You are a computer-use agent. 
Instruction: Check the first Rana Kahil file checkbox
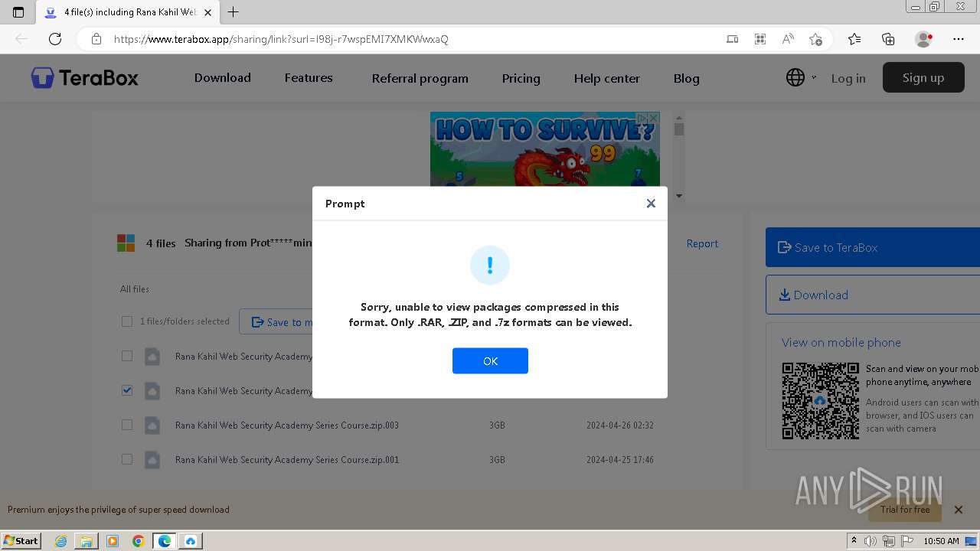[x=127, y=356]
